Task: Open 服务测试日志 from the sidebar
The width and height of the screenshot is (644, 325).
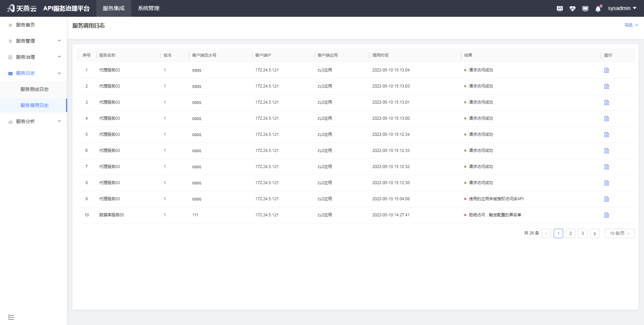Action: [34, 89]
